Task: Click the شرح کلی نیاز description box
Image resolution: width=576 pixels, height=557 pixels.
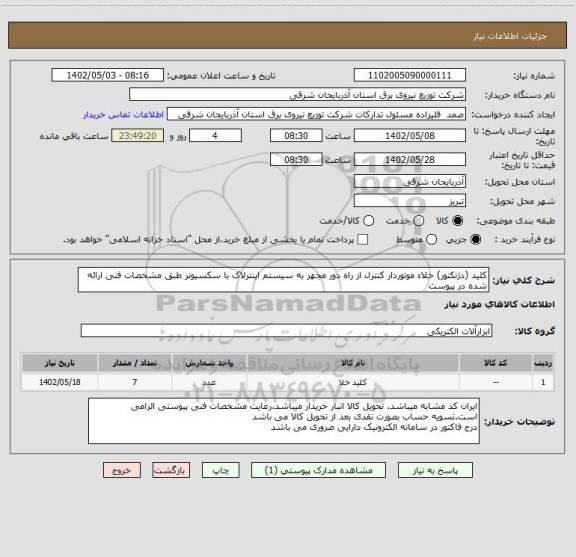Action: pos(284,280)
